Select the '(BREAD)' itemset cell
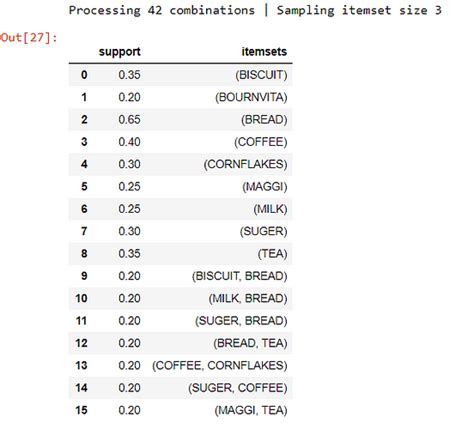Viewport: 474px width, 429px height. click(264, 120)
